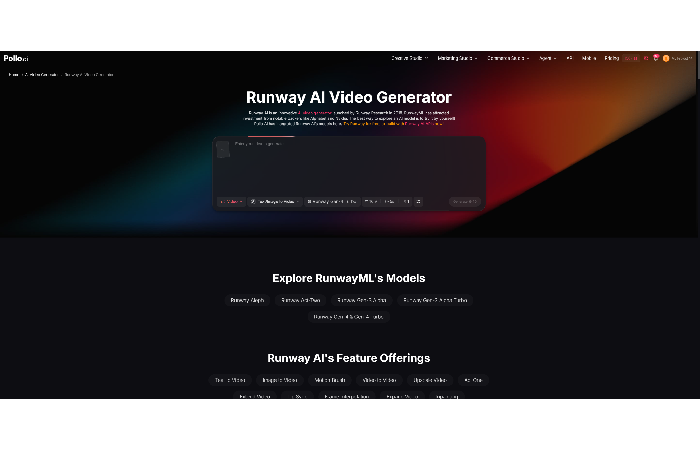Click the Home breadcrumb link
Viewport: 700px width, 450px height.
[x=13, y=75]
